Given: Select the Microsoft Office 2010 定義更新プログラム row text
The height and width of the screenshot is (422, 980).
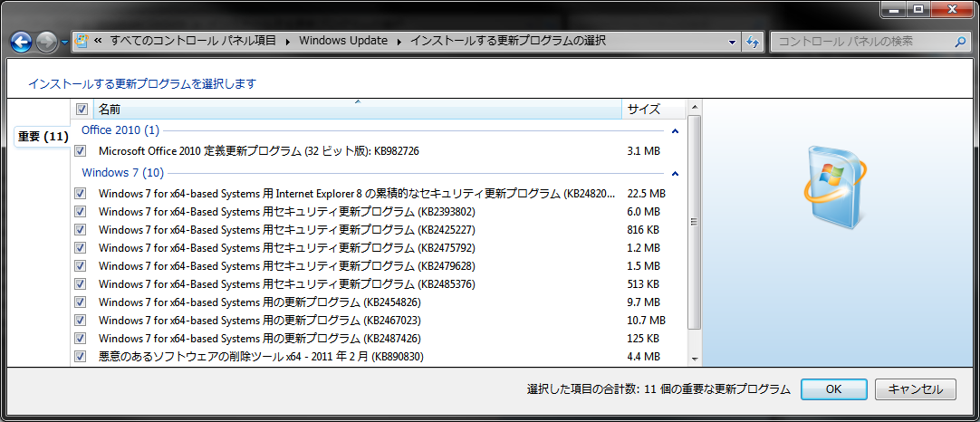Looking at the screenshot, I should coord(259,151).
